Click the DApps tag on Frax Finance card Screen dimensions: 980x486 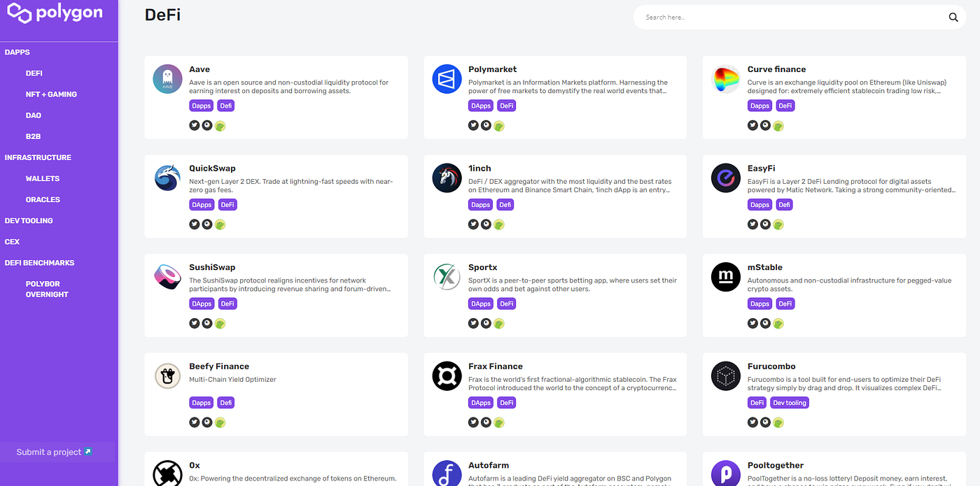tap(482, 403)
